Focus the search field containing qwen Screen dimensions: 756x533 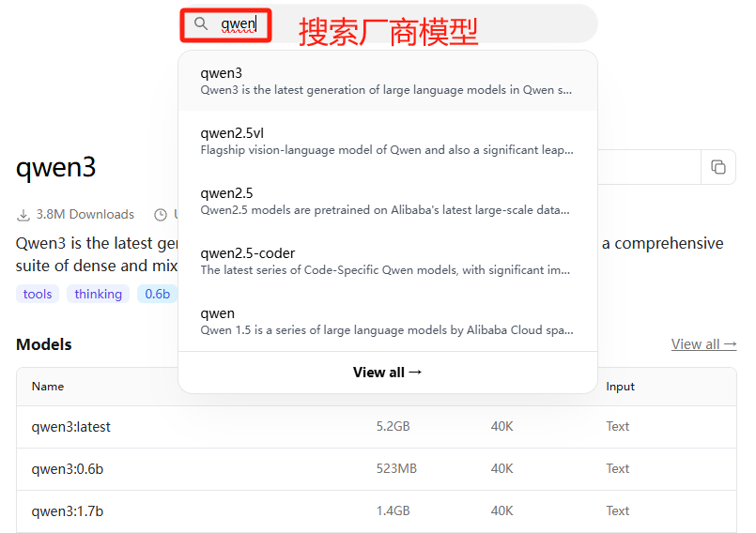click(x=389, y=23)
